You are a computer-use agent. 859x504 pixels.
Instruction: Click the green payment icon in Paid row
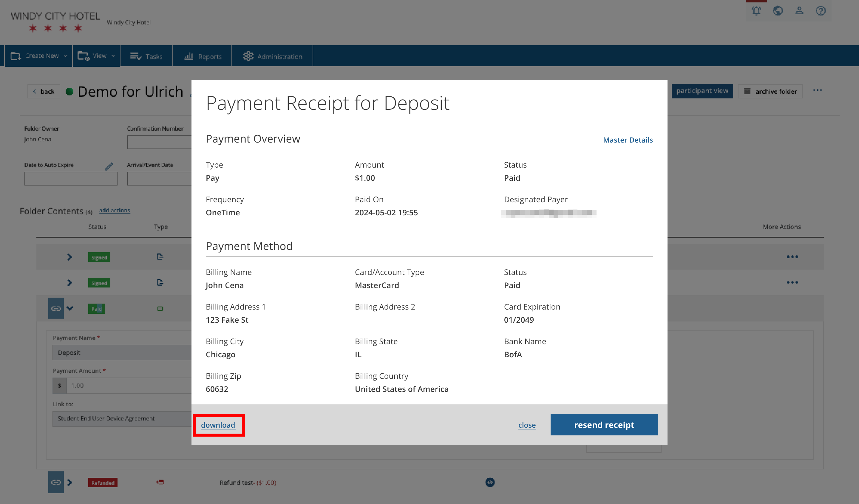click(x=160, y=308)
